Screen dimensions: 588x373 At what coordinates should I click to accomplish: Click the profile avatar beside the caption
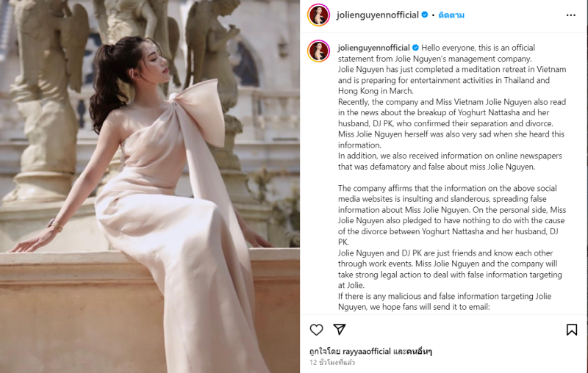point(319,51)
